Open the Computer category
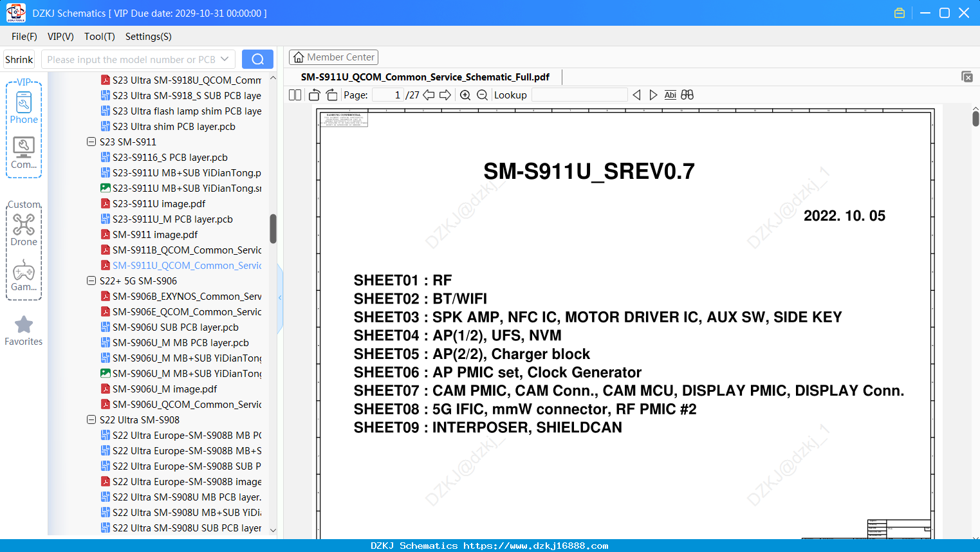Image resolution: width=980 pixels, height=552 pixels. tap(24, 152)
